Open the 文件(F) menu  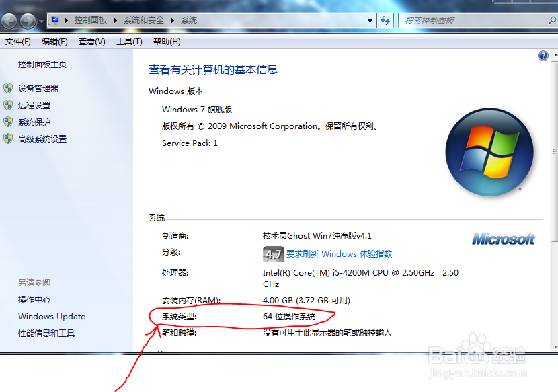[x=17, y=42]
